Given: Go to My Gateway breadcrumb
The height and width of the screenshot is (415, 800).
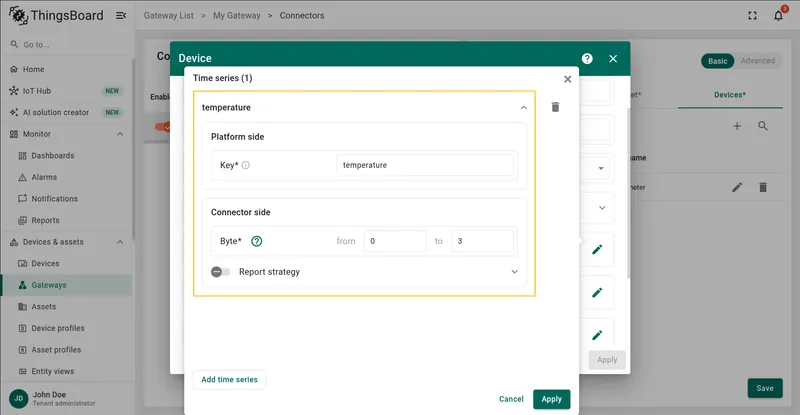Looking at the screenshot, I should [x=237, y=16].
